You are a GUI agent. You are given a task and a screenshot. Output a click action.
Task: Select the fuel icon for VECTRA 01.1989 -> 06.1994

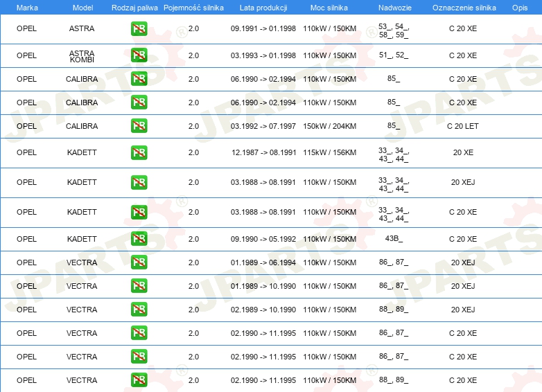pos(139,262)
